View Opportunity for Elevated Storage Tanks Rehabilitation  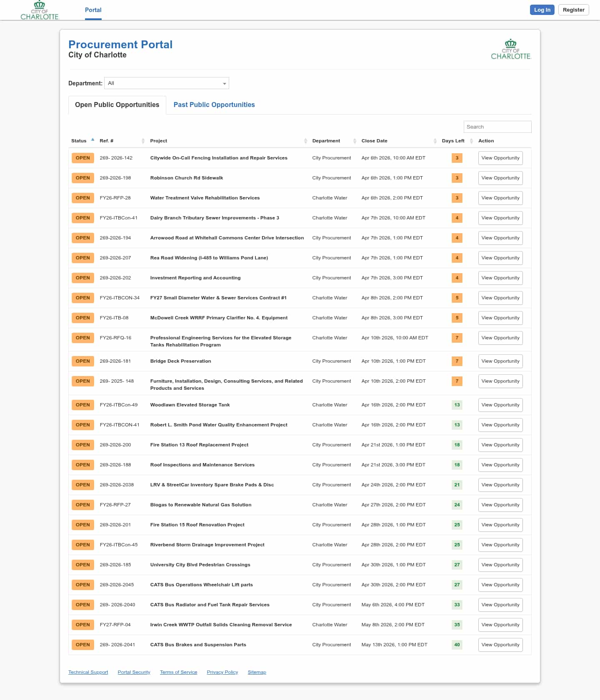pyautogui.click(x=500, y=338)
